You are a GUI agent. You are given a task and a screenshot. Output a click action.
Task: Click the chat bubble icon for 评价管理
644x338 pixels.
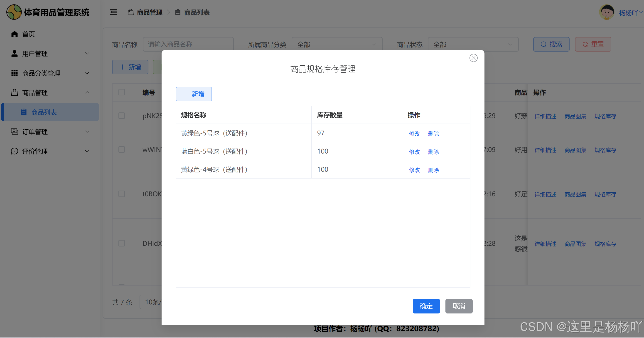point(15,151)
